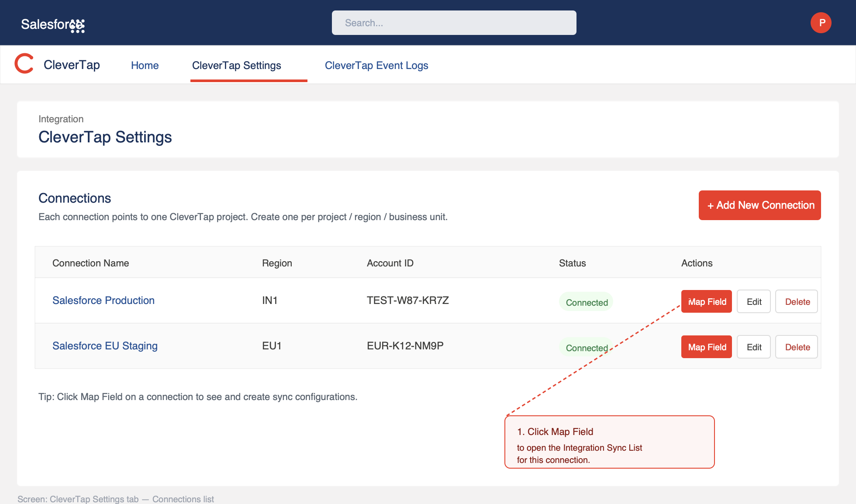This screenshot has width=856, height=504.
Task: Delete the Salesforce EU Staging connection
Action: pos(797,347)
